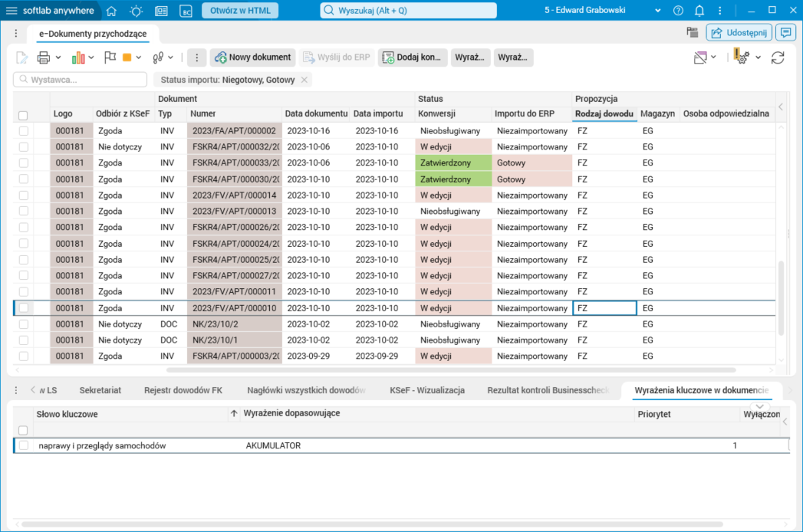Image resolution: width=803 pixels, height=532 pixels.
Task: Click the printer icon in toolbar
Action: pyautogui.click(x=43, y=57)
